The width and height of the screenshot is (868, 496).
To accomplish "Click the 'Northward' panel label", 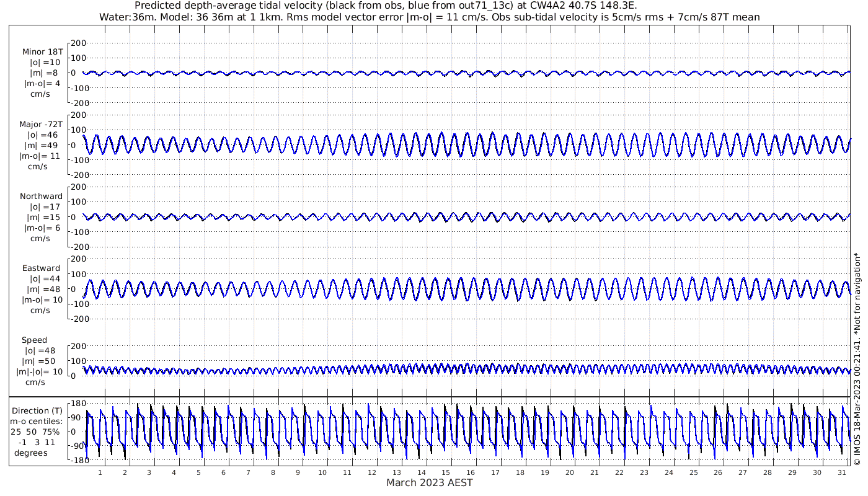I will (x=41, y=196).
